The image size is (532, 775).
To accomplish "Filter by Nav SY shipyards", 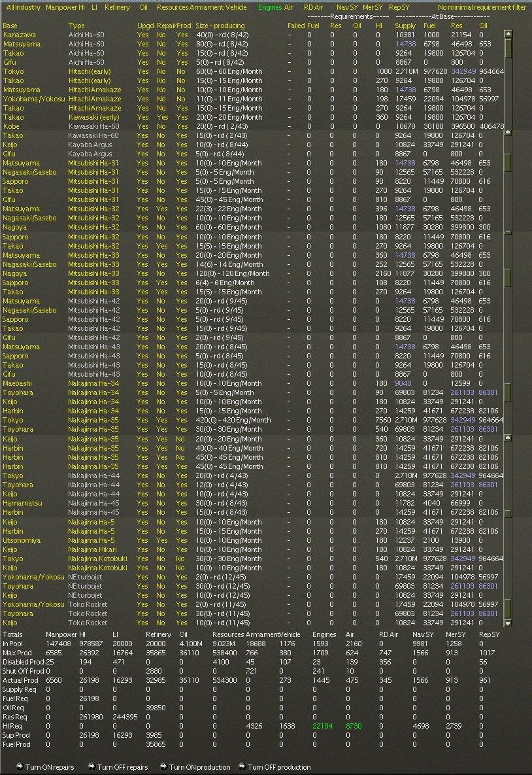I will (x=347, y=7).
